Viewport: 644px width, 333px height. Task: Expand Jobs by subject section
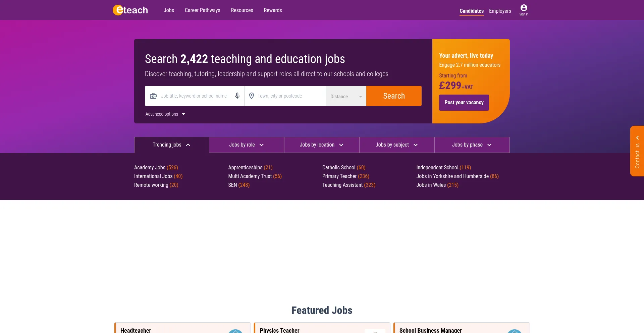click(397, 145)
